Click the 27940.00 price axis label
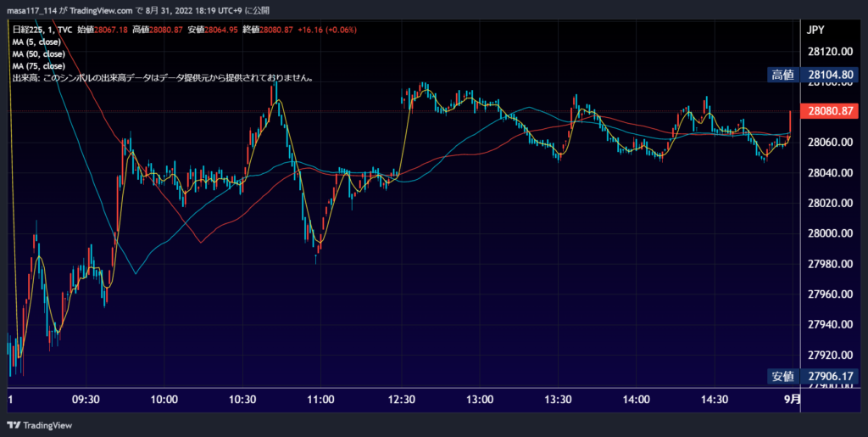The height and width of the screenshot is (437, 868). [x=830, y=324]
